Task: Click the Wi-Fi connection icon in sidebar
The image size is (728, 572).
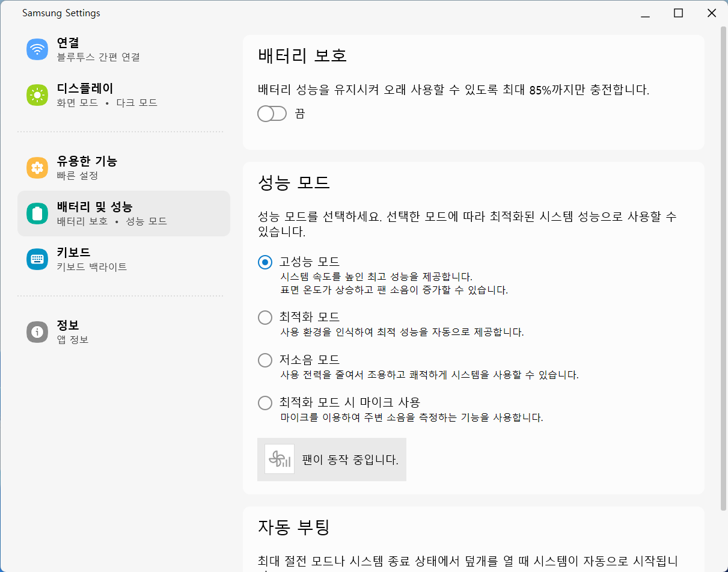Action: tap(37, 49)
